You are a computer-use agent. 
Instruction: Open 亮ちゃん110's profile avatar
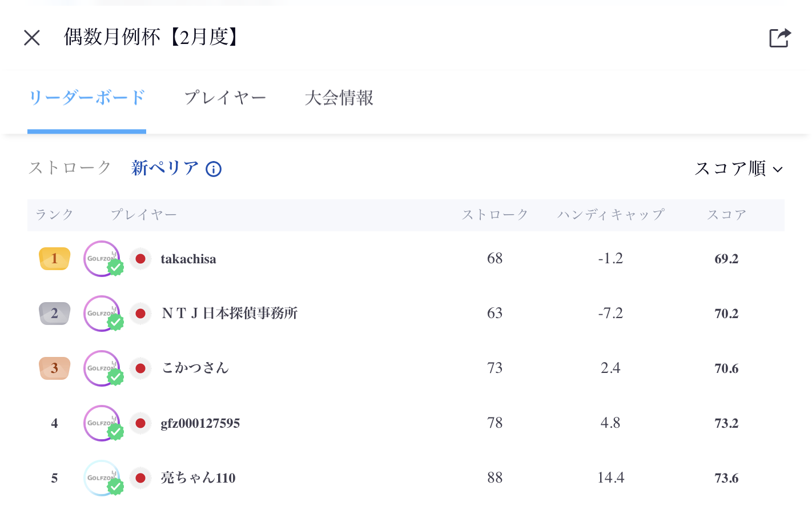coord(102,478)
